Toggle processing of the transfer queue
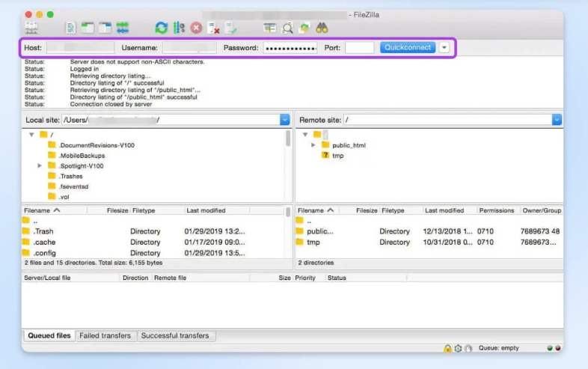588x369 pixels. point(179,28)
